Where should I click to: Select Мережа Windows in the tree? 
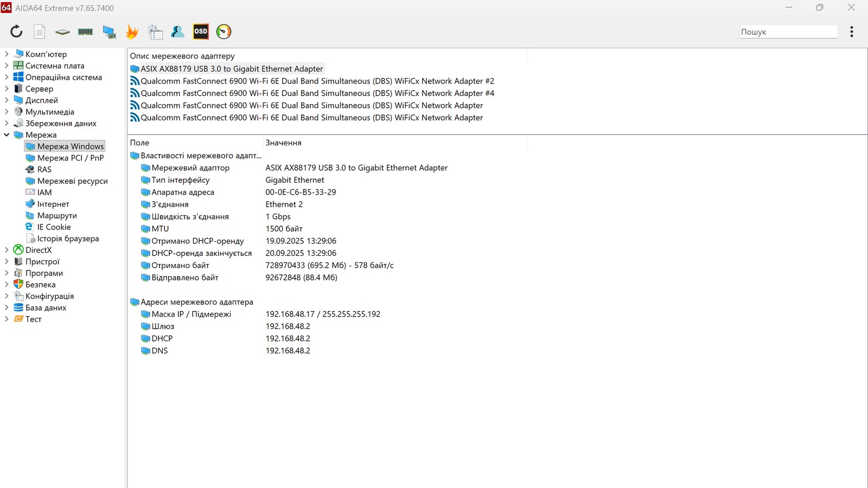[x=65, y=146]
